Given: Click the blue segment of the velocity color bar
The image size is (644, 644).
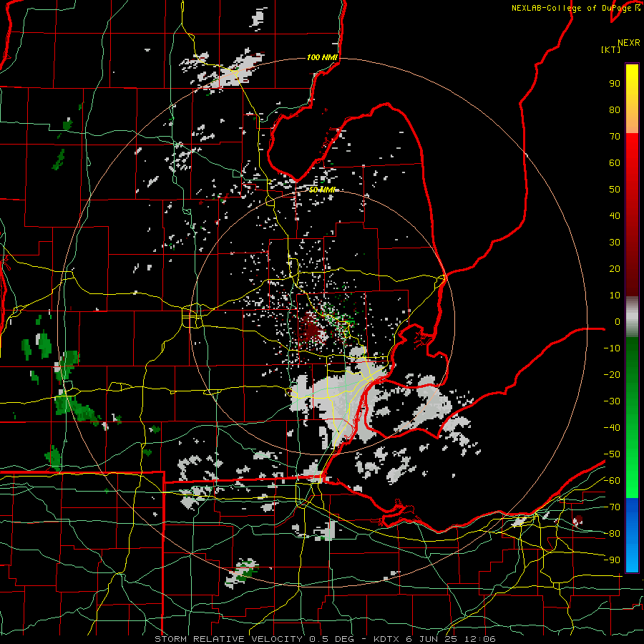Looking at the screenshot, I should click(632, 535).
